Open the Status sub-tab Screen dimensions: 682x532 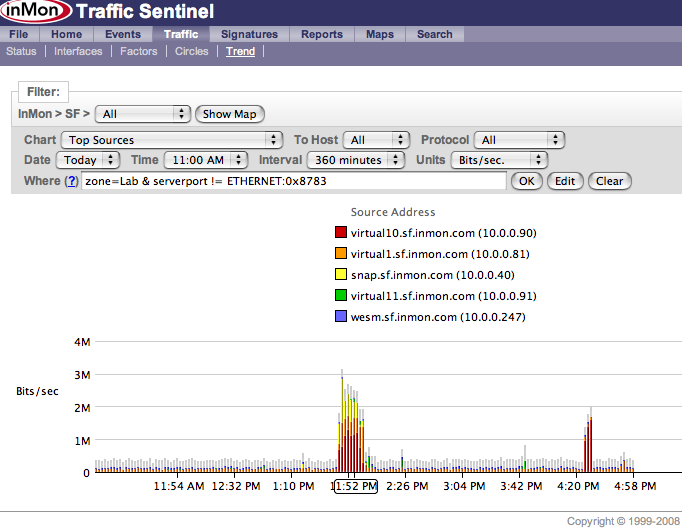[x=21, y=51]
